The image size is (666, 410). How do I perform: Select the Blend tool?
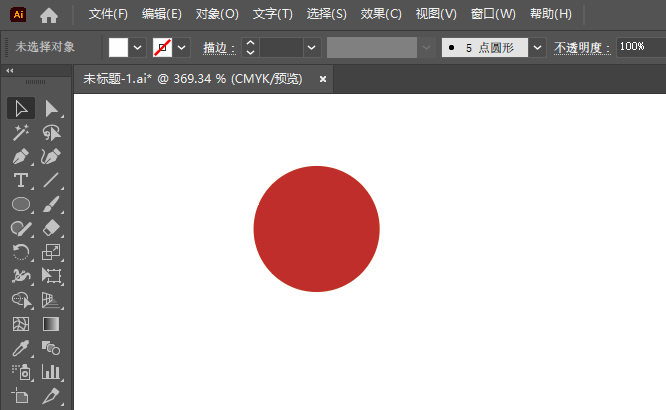(52, 348)
